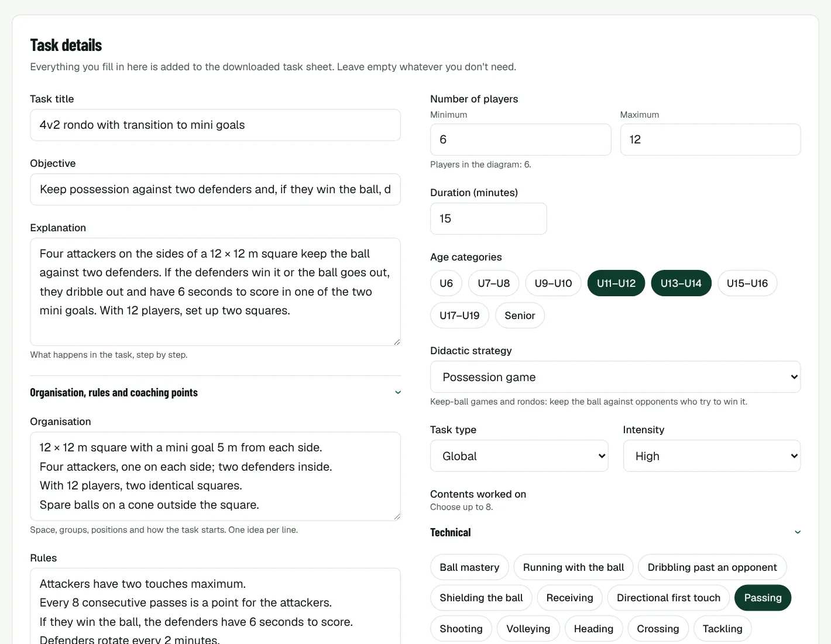Image resolution: width=831 pixels, height=644 pixels.
Task: Select the Crossing content chip
Action: pos(658,629)
